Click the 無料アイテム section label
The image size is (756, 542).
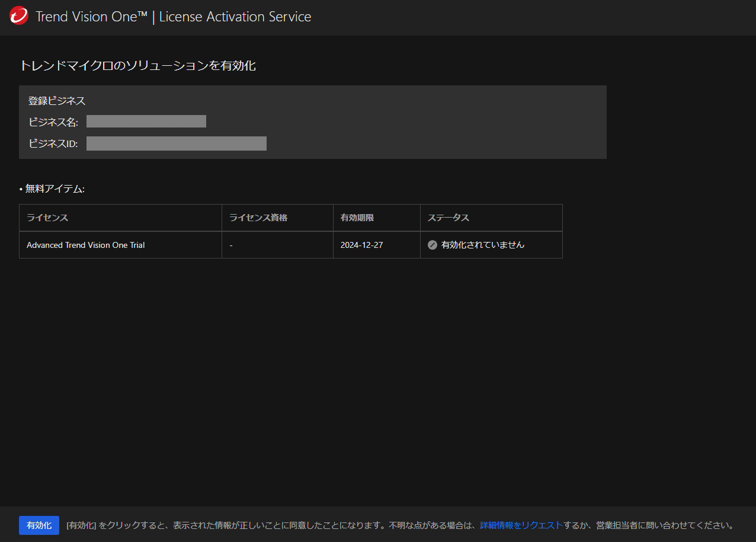click(x=55, y=189)
